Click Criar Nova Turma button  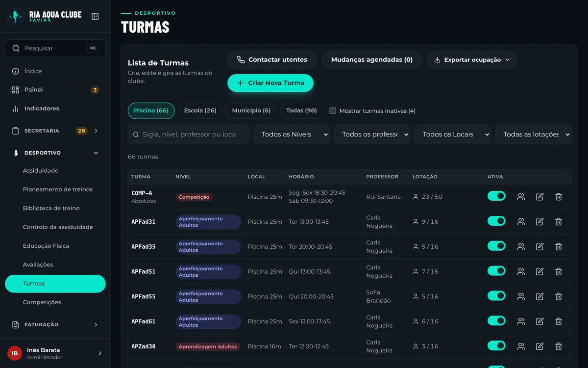(270, 83)
